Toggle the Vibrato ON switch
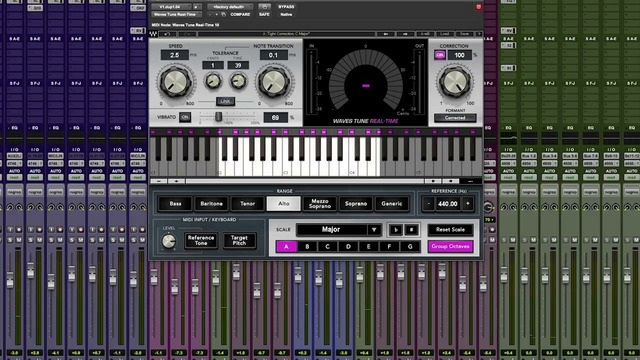This screenshot has width=640, height=360. pyautogui.click(x=185, y=118)
